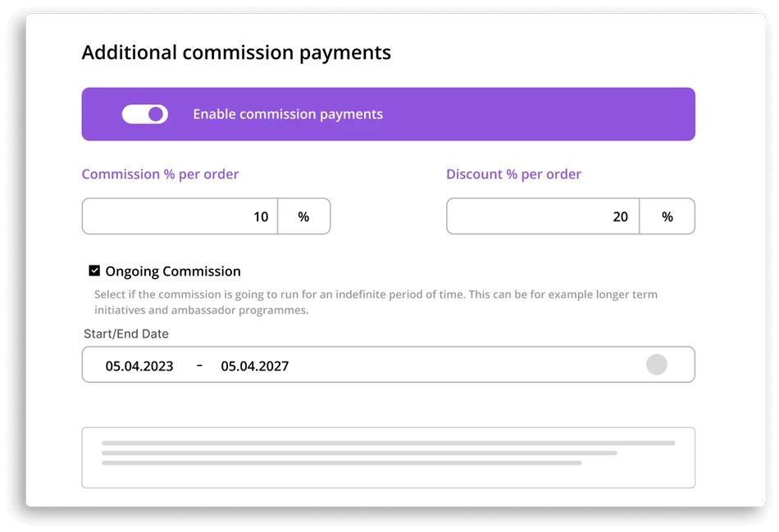Click the Discount % per order input showing 20

pyautogui.click(x=543, y=216)
